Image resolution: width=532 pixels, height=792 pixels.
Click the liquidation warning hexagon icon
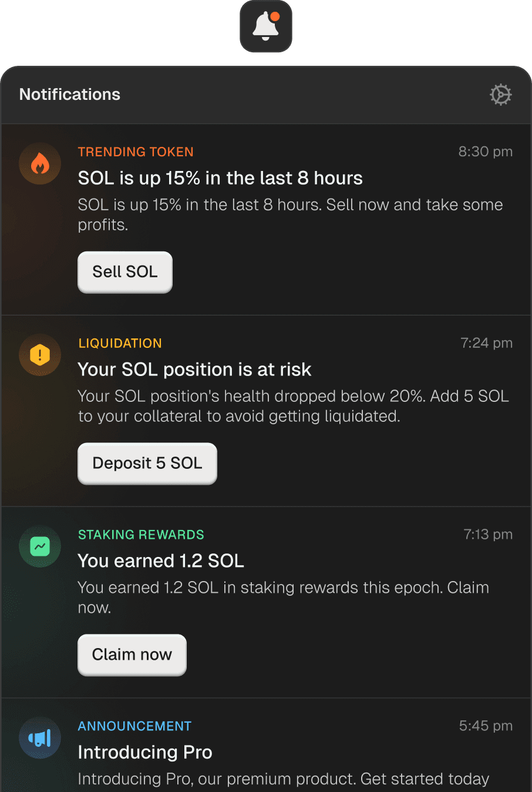click(40, 355)
